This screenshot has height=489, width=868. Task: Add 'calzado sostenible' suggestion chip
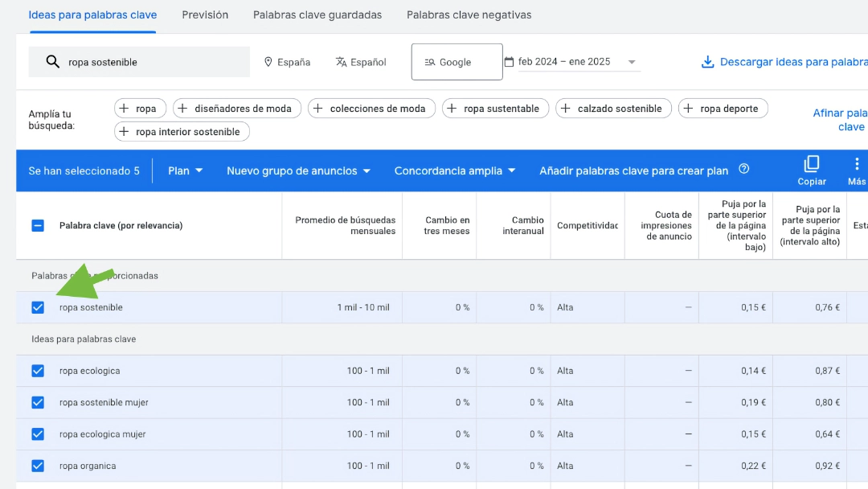[x=613, y=109]
